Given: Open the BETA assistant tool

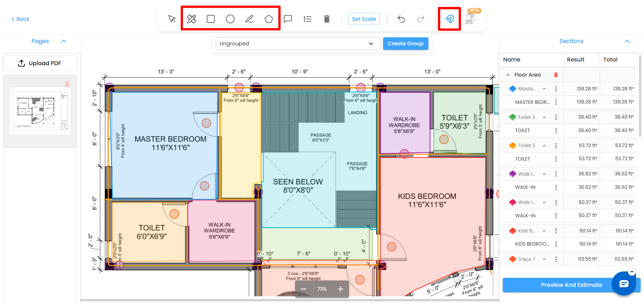Looking at the screenshot, I should pos(471,18).
